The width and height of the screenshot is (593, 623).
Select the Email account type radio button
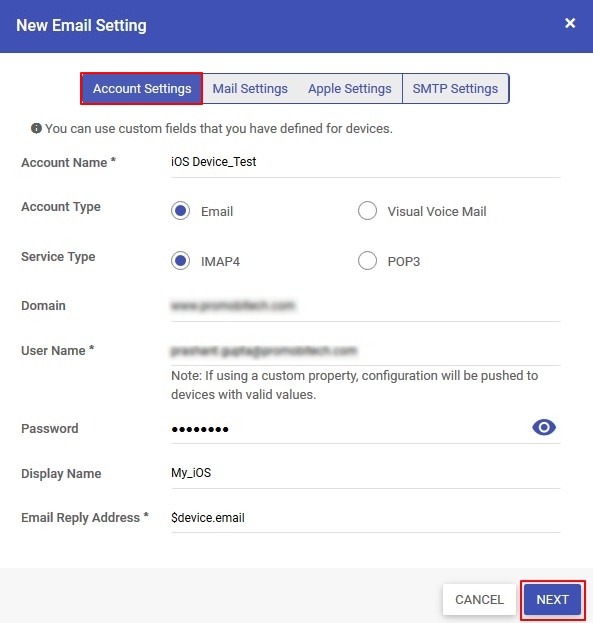[180, 211]
